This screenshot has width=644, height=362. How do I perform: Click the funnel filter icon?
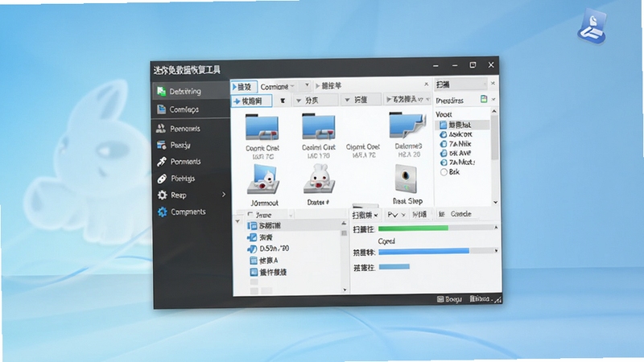pyautogui.click(x=283, y=101)
